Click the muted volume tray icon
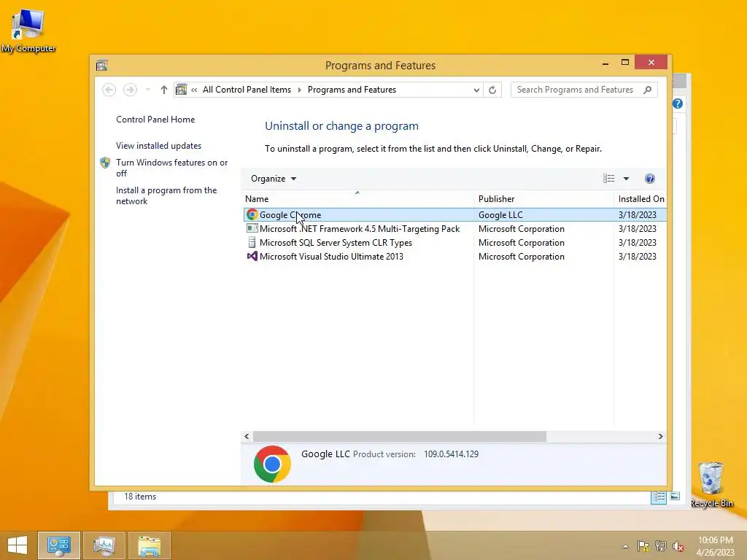Viewport: 747px width, 560px height. pos(678,546)
